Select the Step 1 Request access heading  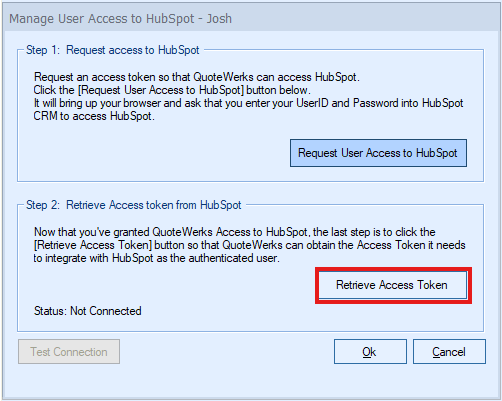click(113, 50)
